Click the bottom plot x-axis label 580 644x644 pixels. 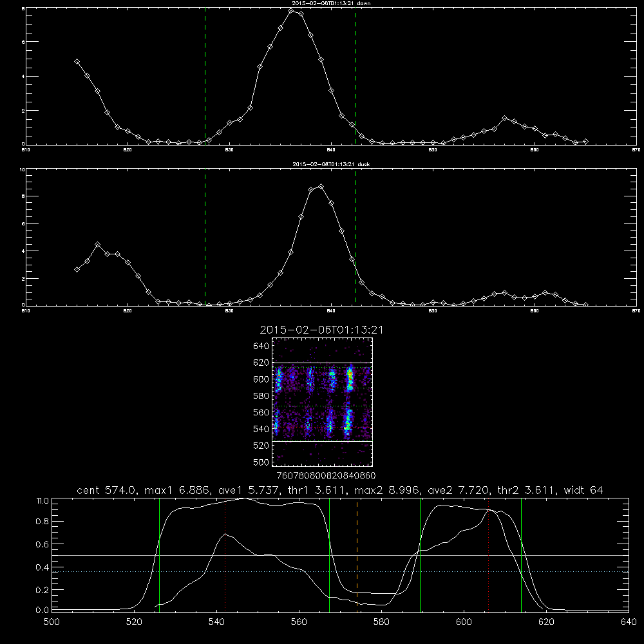(x=381, y=622)
